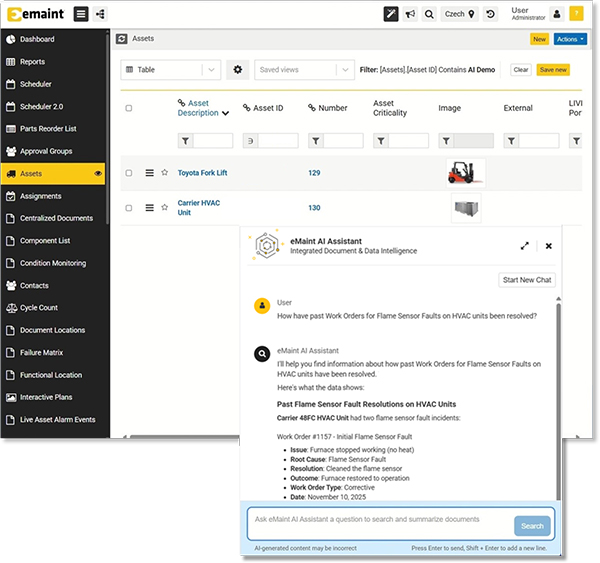Screen dimensions: 600x563
Task: Click Asset Description filter text field
Action: [x=213, y=141]
